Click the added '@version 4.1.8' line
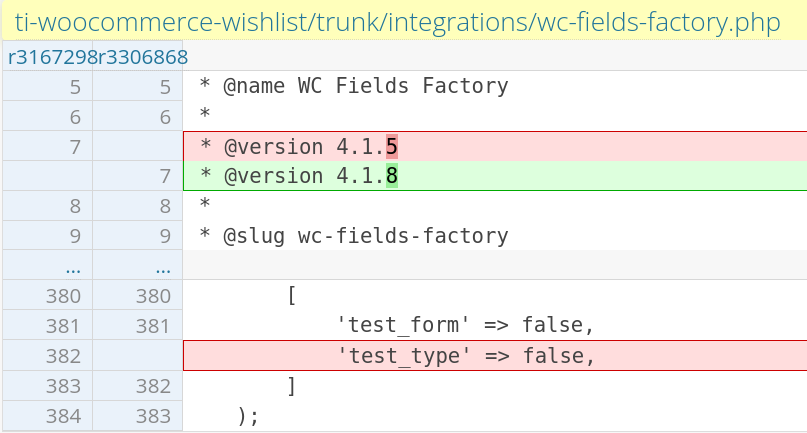This screenshot has width=807, height=433. coord(298,177)
